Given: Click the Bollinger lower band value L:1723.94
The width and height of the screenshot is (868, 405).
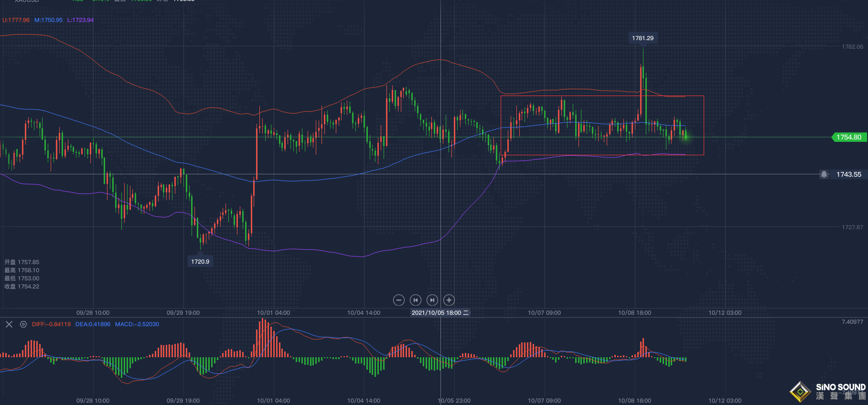Looking at the screenshot, I should tap(80, 20).
